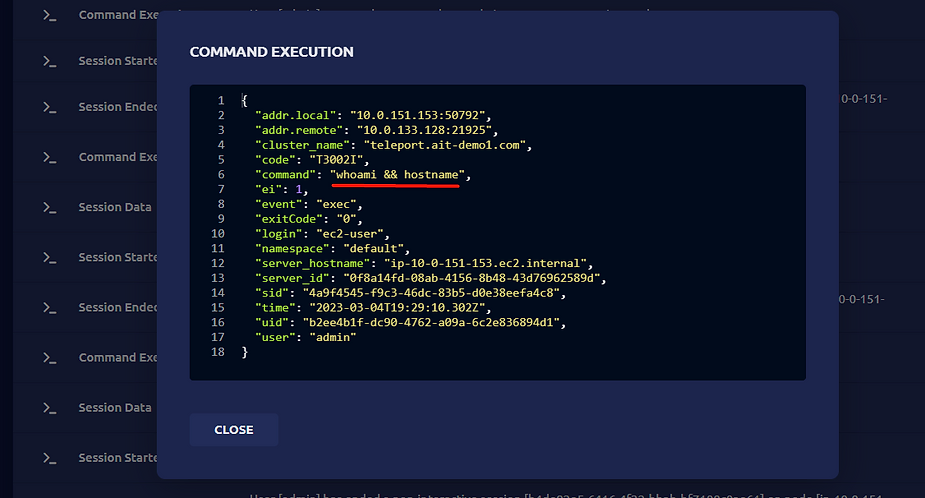
Task: Click terminal icon beside second Command Exec row
Action: click(50, 157)
